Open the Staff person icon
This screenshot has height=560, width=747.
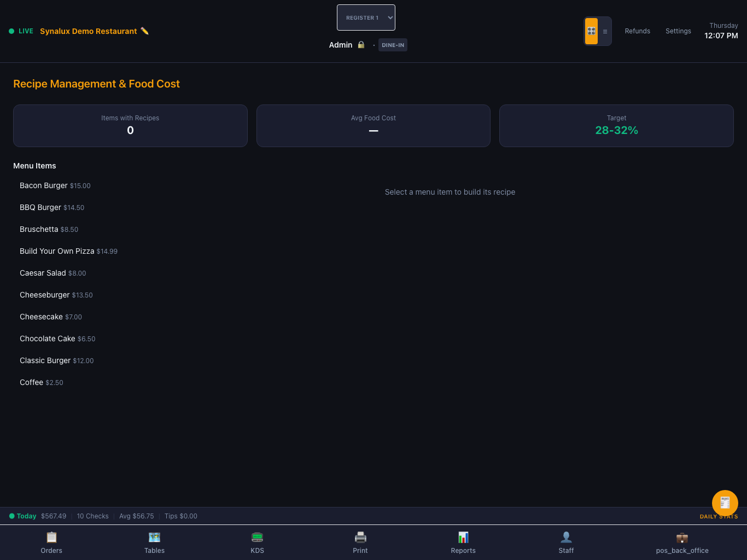point(566,537)
